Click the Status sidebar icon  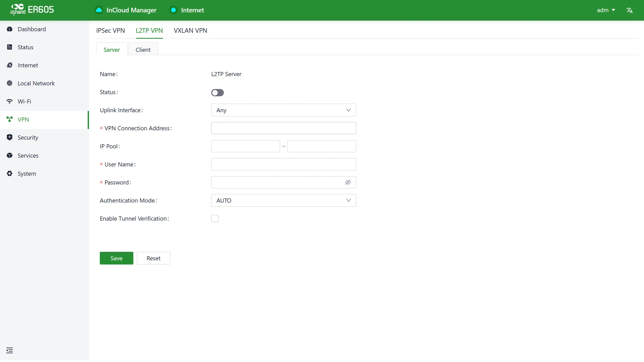point(10,47)
